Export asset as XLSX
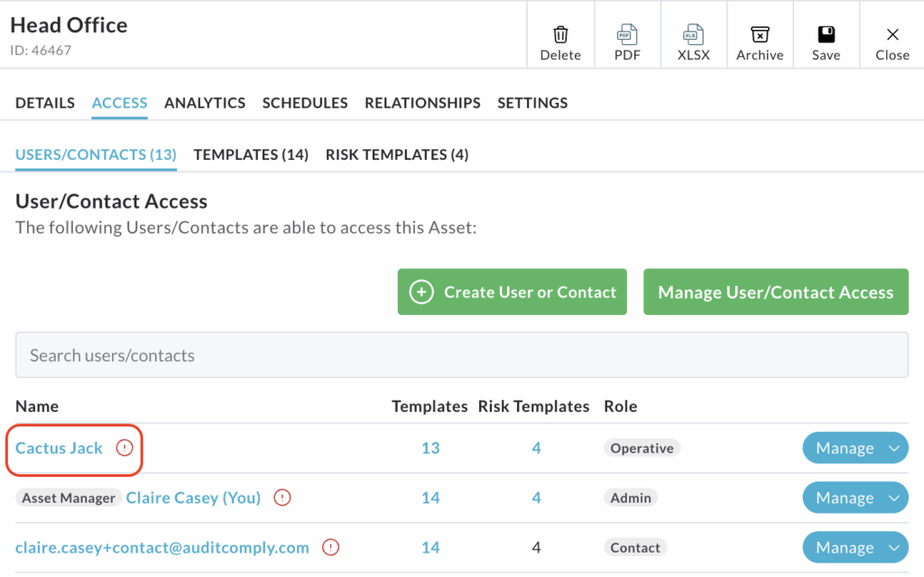 pos(693,36)
